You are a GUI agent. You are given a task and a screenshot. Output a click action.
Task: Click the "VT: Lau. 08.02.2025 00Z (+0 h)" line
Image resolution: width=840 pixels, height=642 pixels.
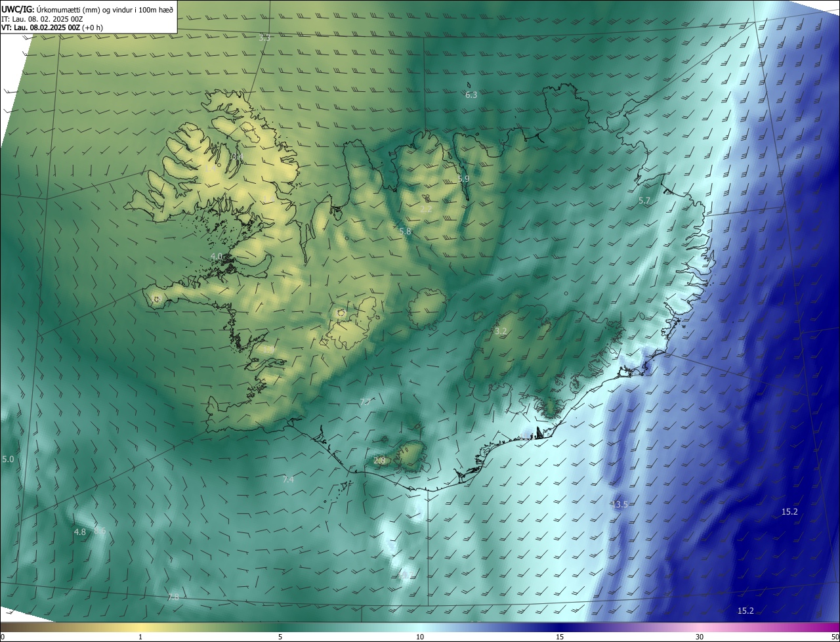(52, 28)
